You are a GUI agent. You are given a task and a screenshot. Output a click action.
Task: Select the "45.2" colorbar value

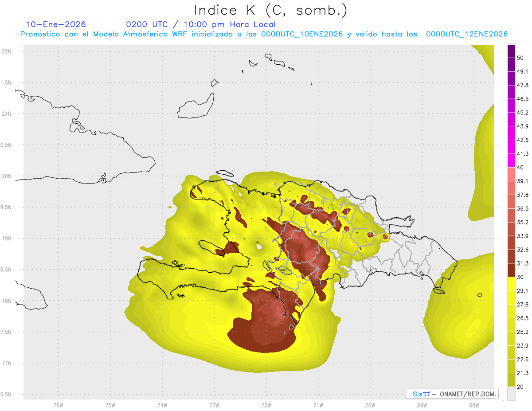(523, 113)
